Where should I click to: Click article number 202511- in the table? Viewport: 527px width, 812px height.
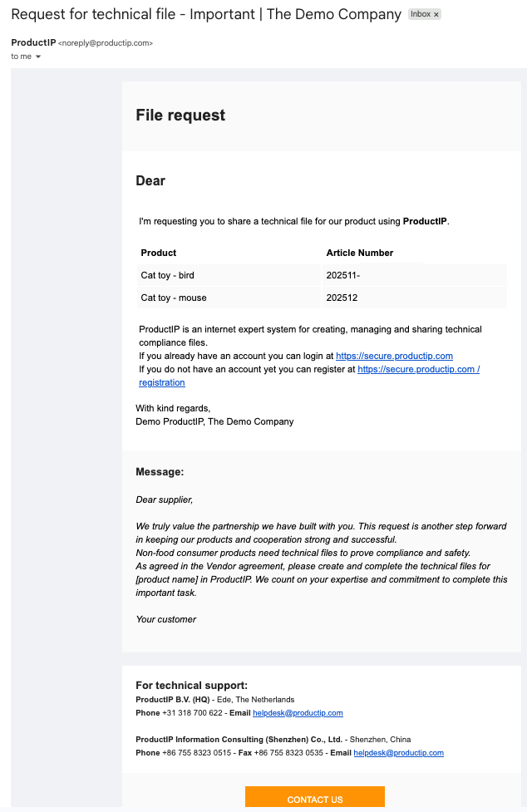point(343,275)
